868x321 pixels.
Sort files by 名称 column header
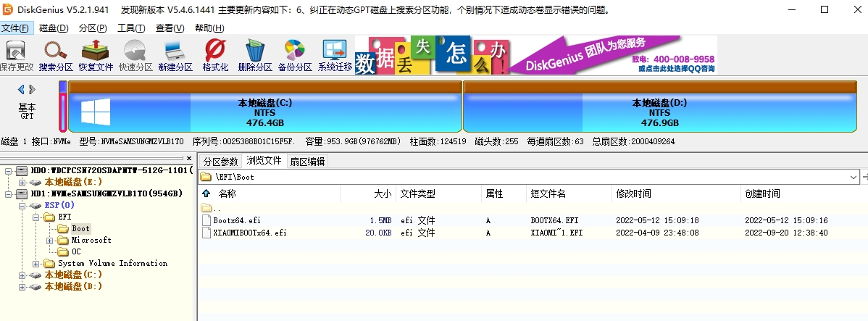[228, 193]
